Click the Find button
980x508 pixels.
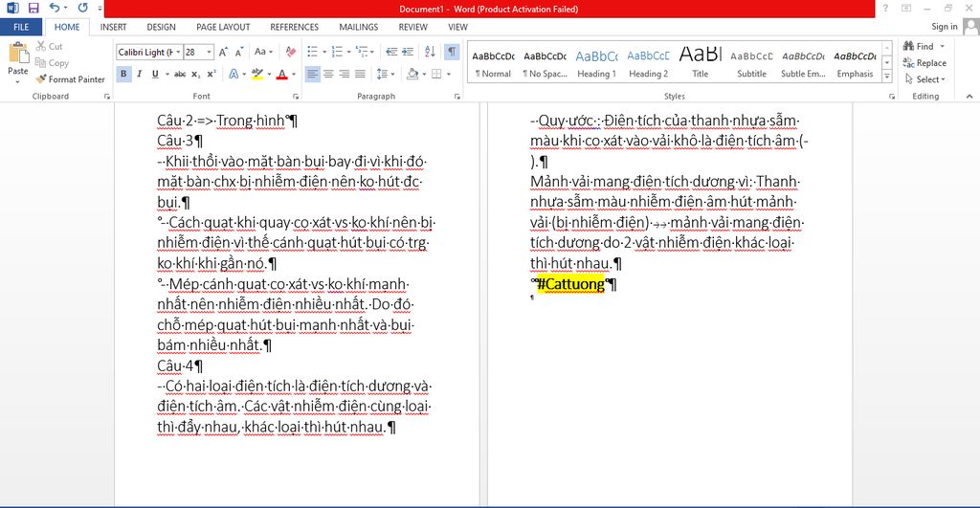(918, 46)
